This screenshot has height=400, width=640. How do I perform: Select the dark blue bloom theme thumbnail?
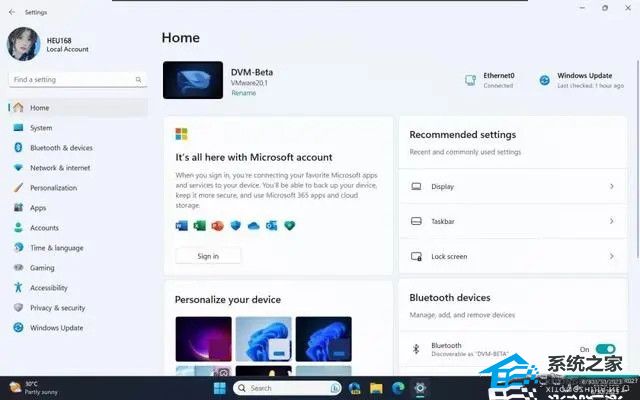323,339
